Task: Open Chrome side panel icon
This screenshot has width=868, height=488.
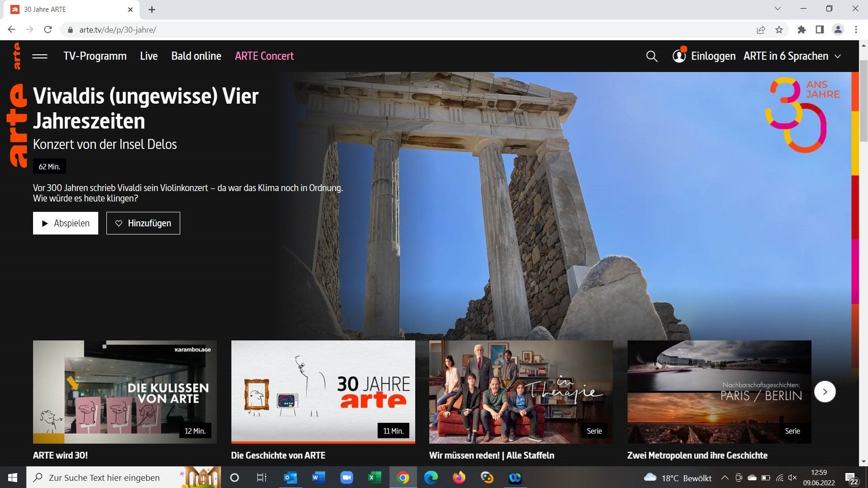Action: click(x=820, y=30)
